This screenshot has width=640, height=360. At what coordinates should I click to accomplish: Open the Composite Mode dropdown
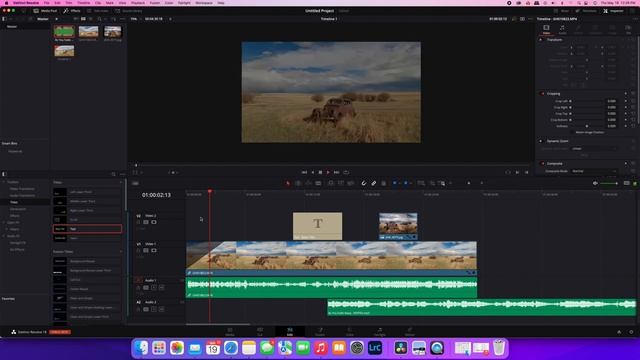pos(594,171)
